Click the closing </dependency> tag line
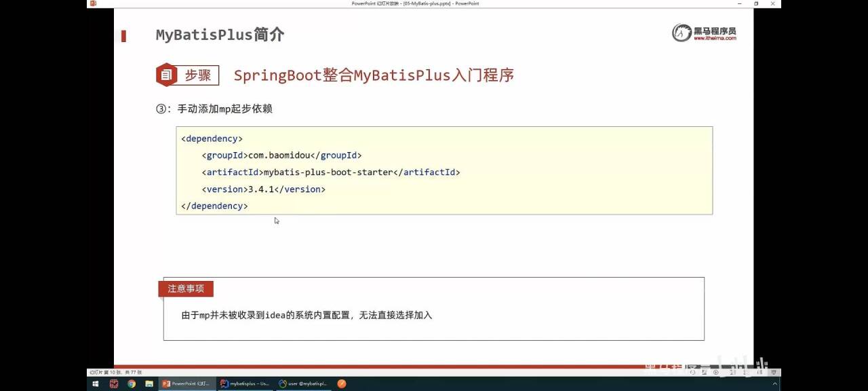 [x=214, y=206]
